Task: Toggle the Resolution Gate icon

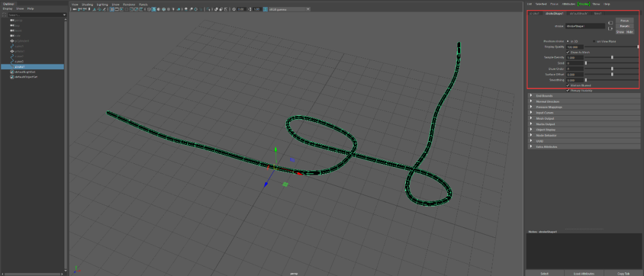Action: pyautogui.click(x=122, y=9)
